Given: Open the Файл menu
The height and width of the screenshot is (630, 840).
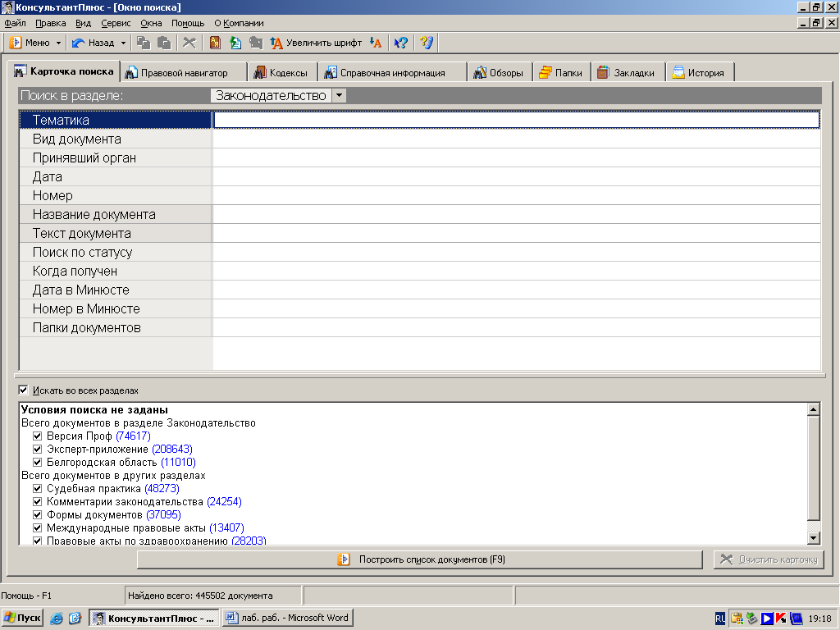Looking at the screenshot, I should point(15,23).
